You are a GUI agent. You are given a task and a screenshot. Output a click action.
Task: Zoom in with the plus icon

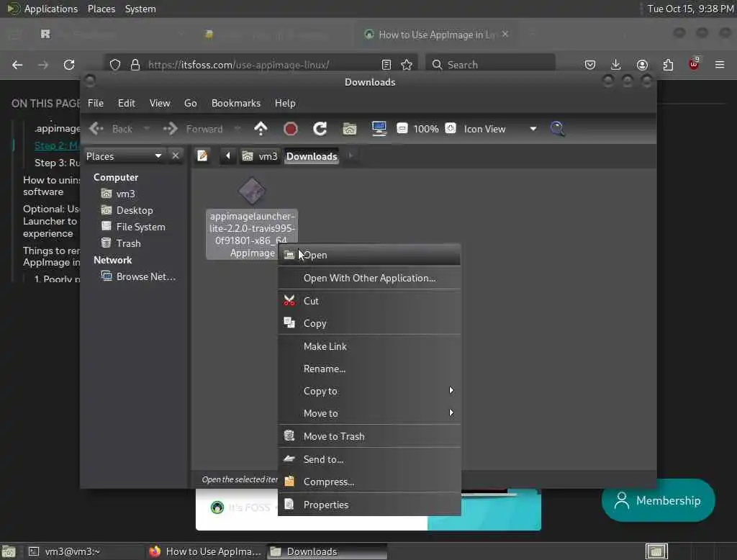pos(451,128)
